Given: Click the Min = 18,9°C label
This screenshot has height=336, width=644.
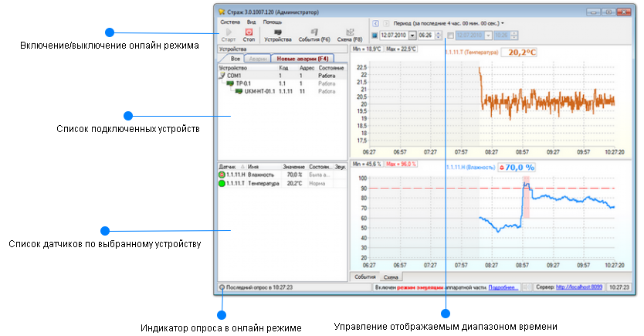Looking at the screenshot, I should 367,49.
